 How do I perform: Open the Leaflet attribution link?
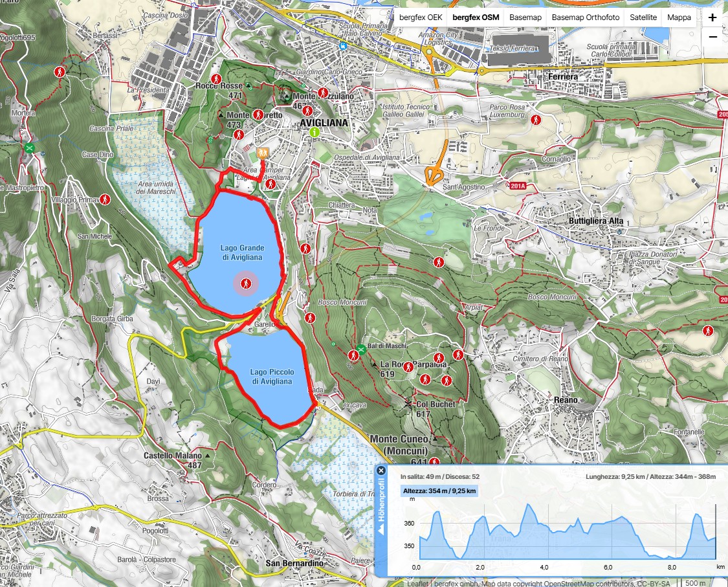[417, 582]
